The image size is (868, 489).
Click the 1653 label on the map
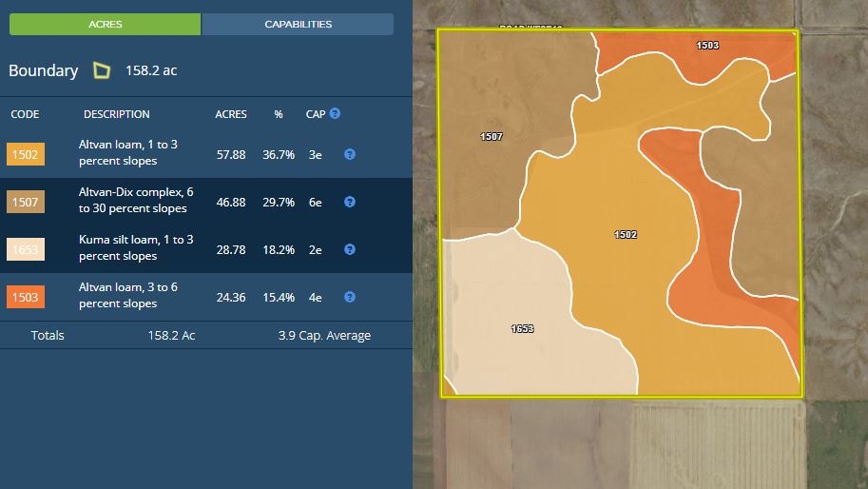pyautogui.click(x=522, y=329)
